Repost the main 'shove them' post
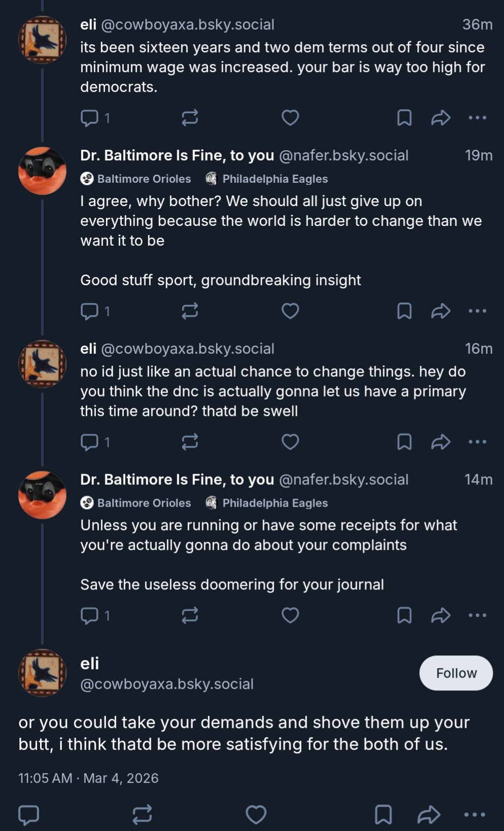The image size is (504, 831). click(142, 814)
